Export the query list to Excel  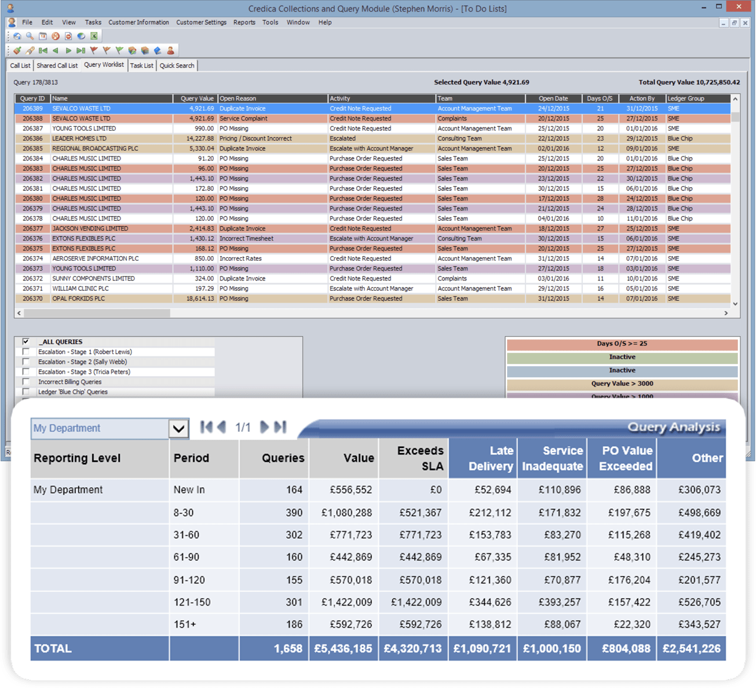(x=94, y=36)
